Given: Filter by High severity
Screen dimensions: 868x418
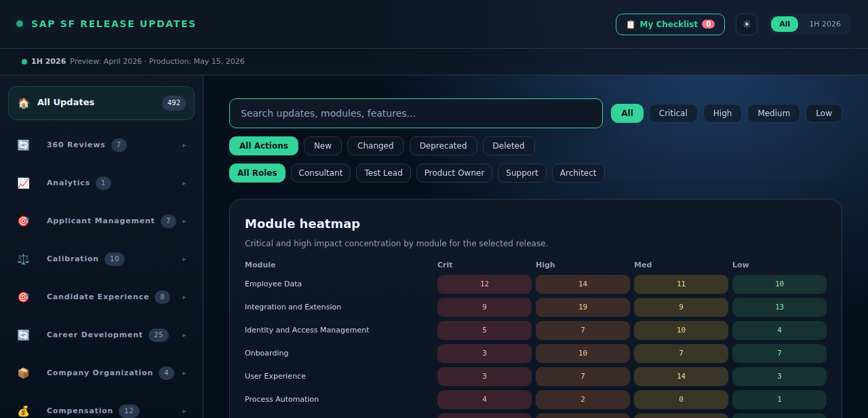Looking at the screenshot, I should tap(722, 113).
